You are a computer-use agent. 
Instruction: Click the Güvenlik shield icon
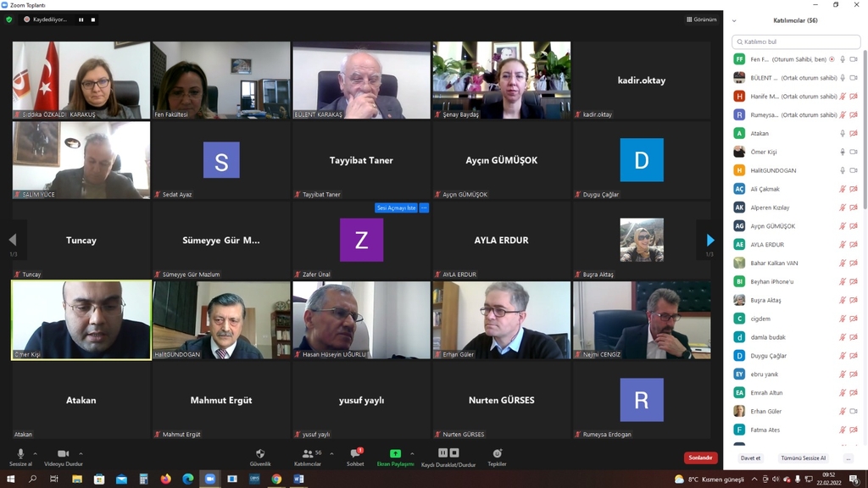[260, 454]
